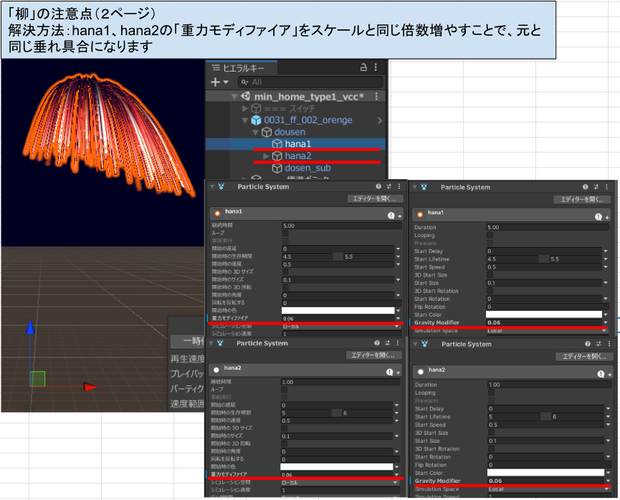
Task: Open the Hierarchy panel kebab menu
Action: (x=376, y=67)
